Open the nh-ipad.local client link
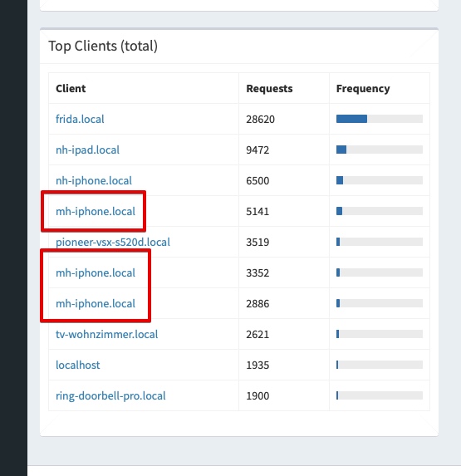 point(87,150)
